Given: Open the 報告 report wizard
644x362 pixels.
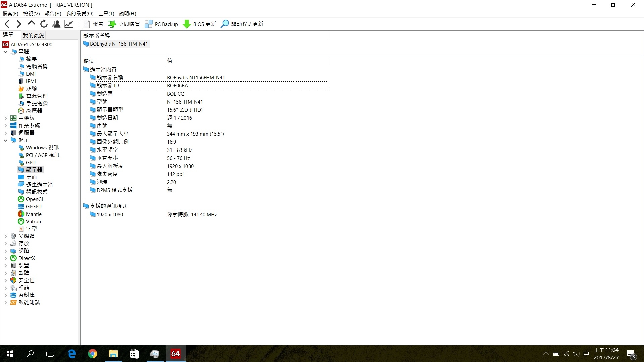Looking at the screenshot, I should point(93,24).
